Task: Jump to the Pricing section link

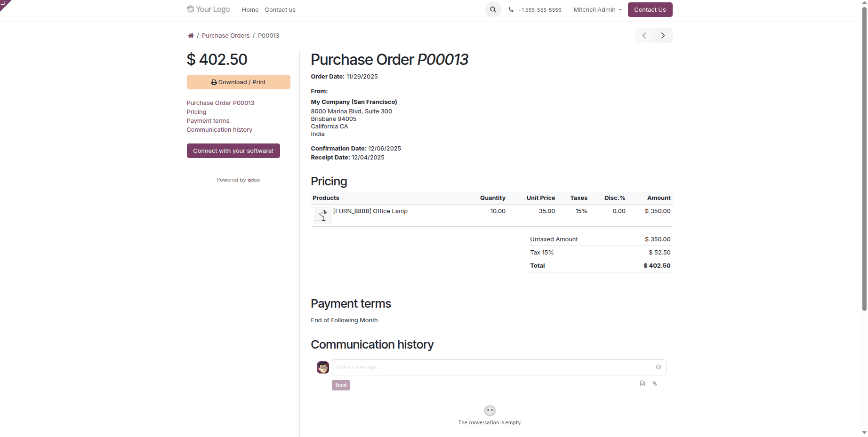Action: click(196, 111)
